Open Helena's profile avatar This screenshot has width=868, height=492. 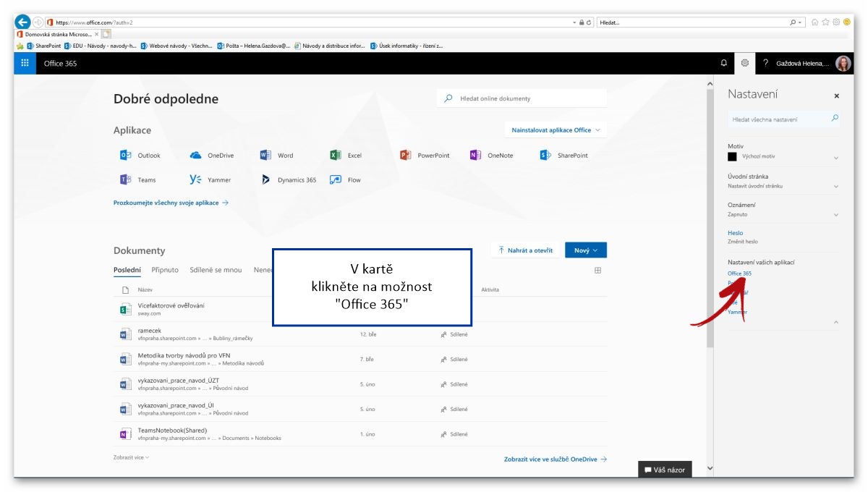(x=843, y=63)
